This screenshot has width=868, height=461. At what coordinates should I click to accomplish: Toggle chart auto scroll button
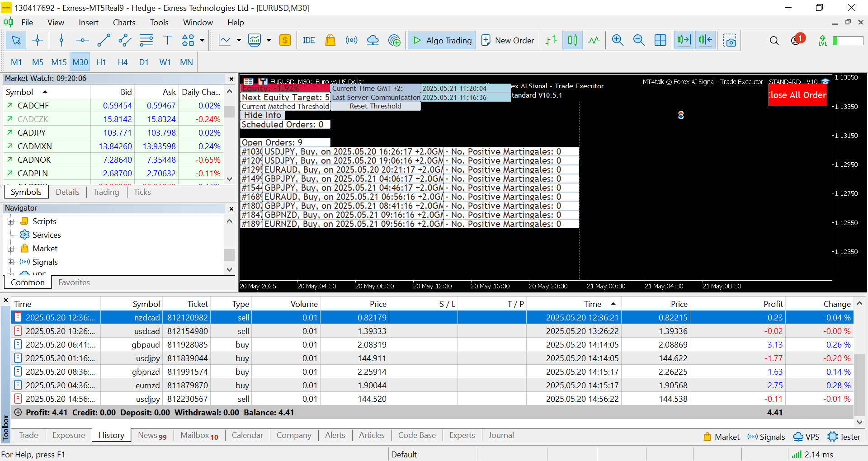pyautogui.click(x=684, y=41)
